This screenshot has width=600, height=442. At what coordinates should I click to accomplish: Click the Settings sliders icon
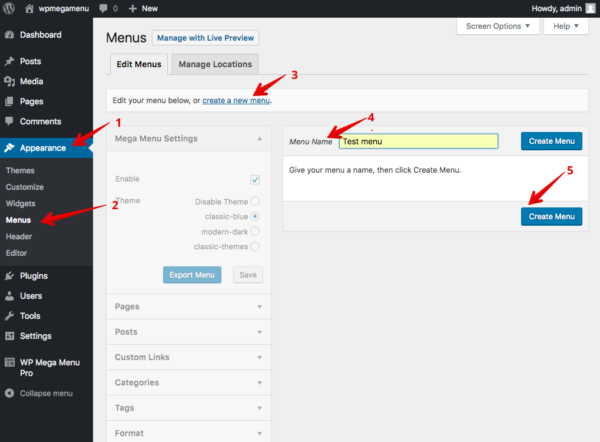10,336
